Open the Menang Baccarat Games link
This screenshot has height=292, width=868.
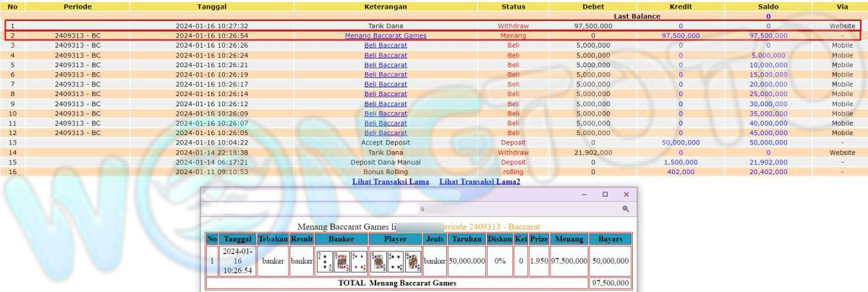(386, 35)
